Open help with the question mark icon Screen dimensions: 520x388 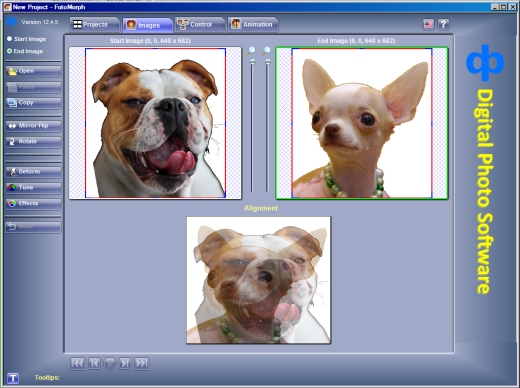(x=443, y=24)
